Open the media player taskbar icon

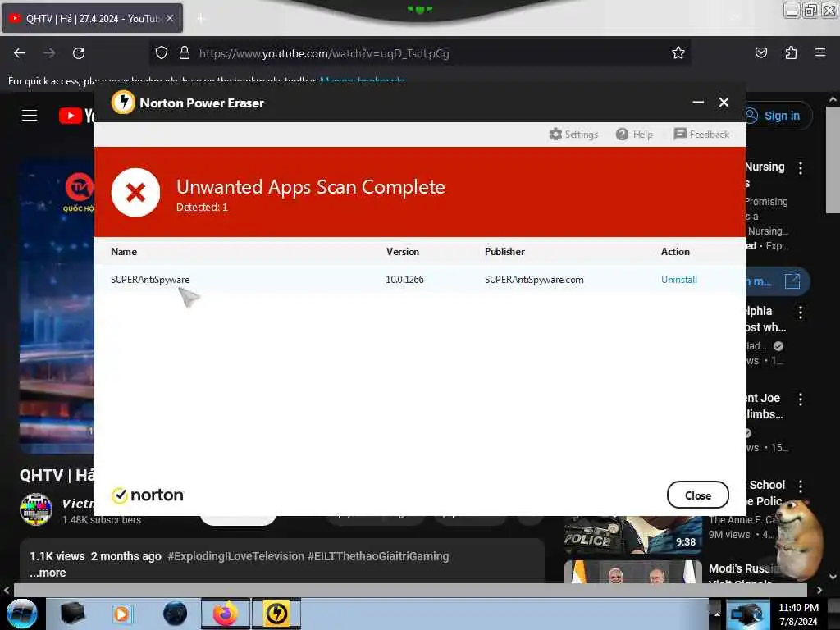coord(122,614)
